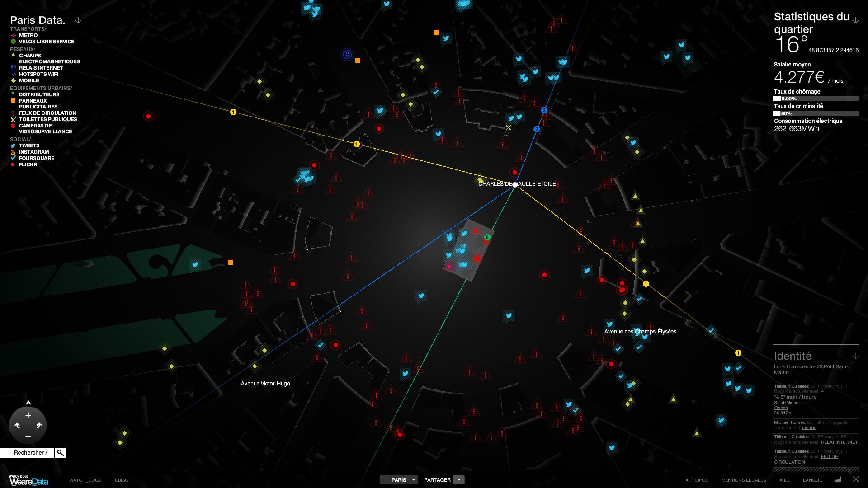Click the 'CHARLES DE GAULLE-ETOILE' label

(x=517, y=184)
